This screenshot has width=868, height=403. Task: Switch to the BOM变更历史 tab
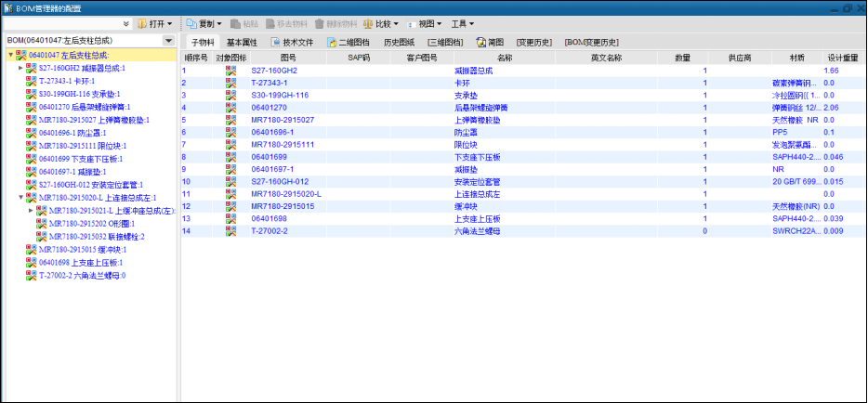coord(591,43)
